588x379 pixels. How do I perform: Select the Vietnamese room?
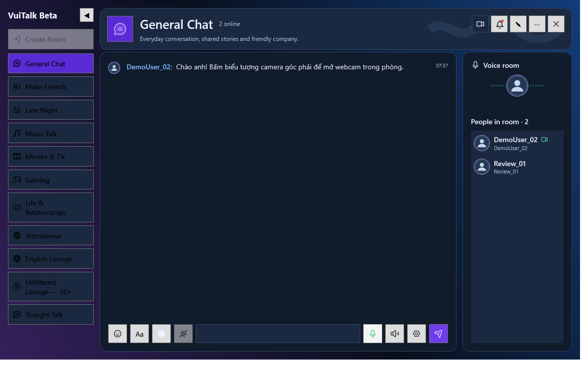tap(51, 236)
